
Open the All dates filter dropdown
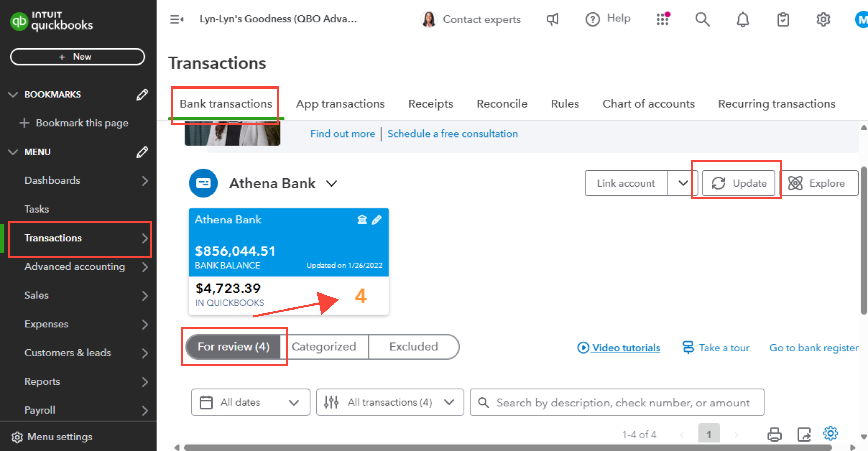(250, 402)
